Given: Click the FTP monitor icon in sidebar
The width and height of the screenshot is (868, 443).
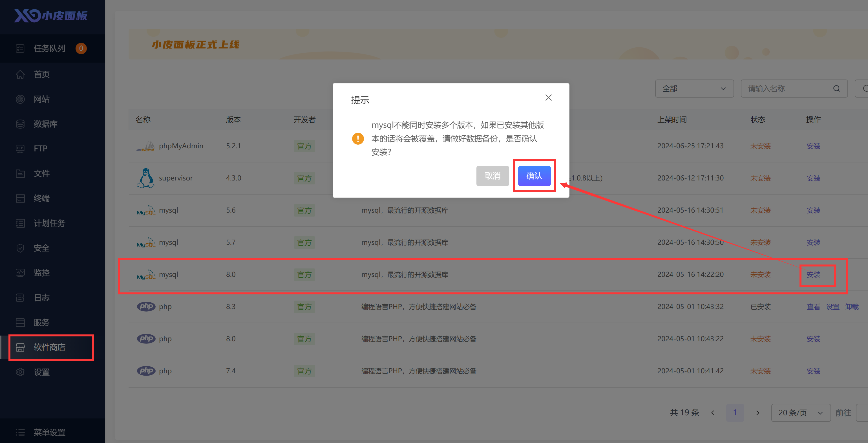Looking at the screenshot, I should (x=20, y=149).
